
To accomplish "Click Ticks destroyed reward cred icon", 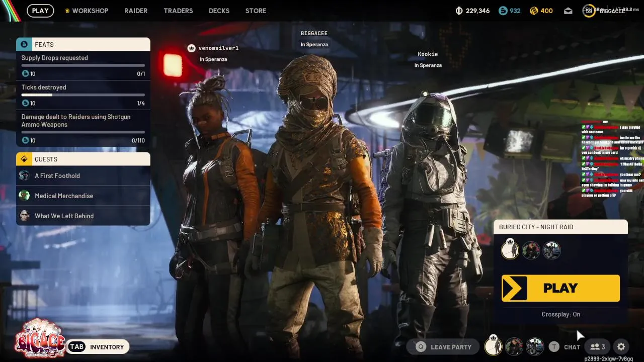I will point(25,103).
